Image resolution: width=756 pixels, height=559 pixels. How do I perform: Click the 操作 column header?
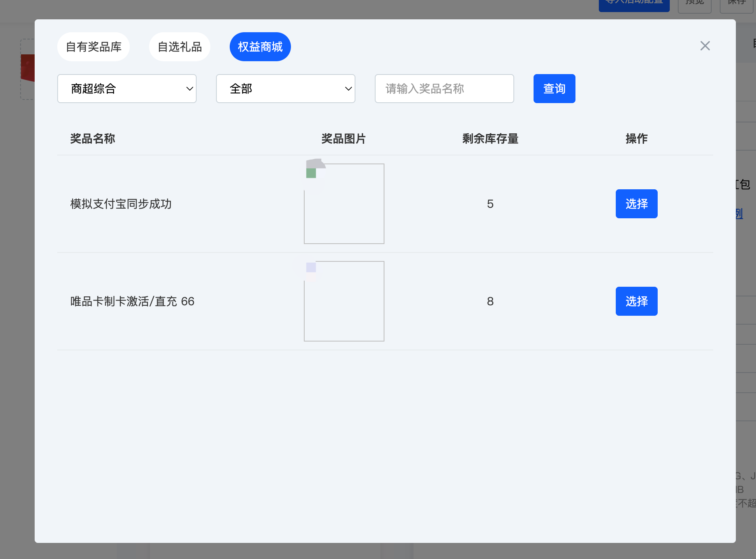636,139
